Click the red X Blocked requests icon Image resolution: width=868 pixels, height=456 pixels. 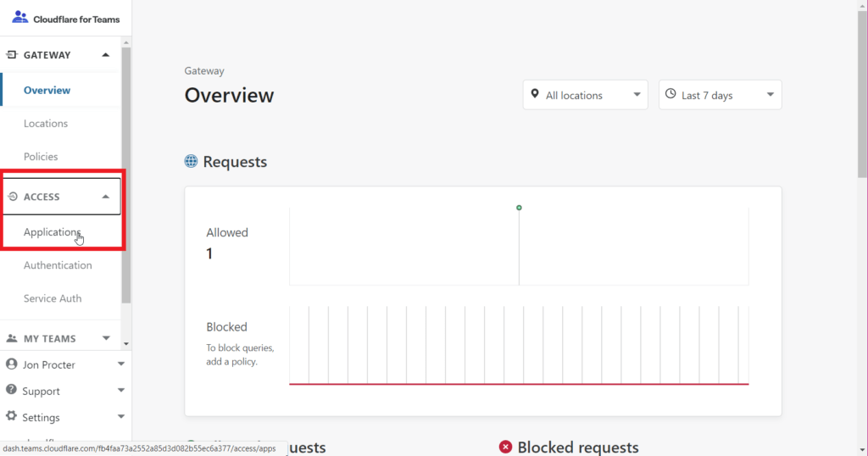(x=505, y=447)
